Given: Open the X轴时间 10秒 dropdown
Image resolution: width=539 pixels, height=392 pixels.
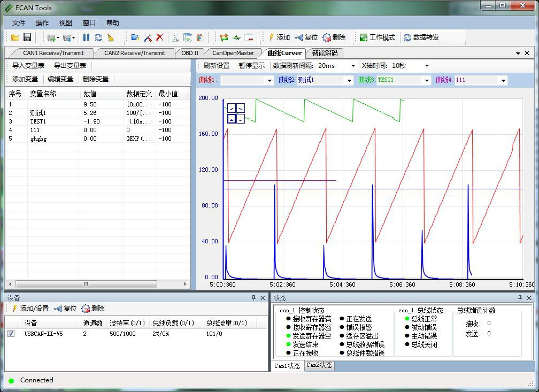Looking at the screenshot, I should point(426,66).
